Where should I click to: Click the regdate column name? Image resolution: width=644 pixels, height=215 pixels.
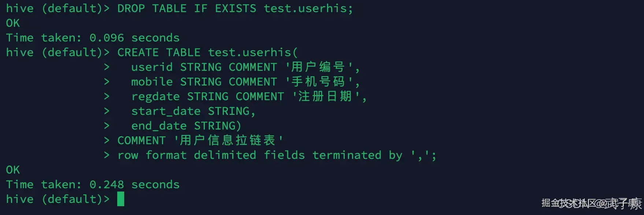[155, 96]
